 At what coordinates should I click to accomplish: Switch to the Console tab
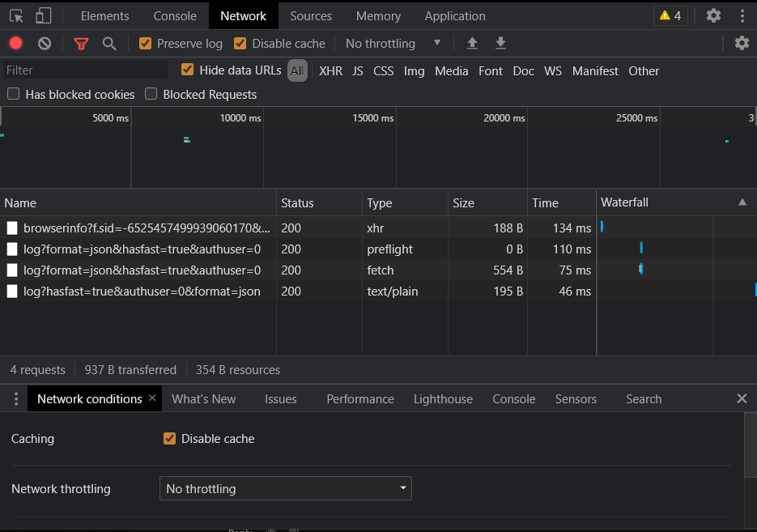[x=175, y=15]
